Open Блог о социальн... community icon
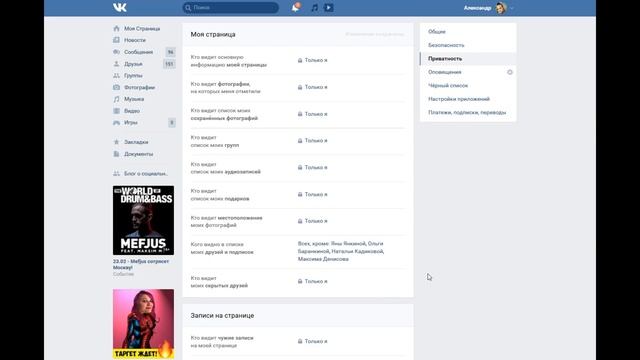Image resolution: width=640 pixels, height=360 pixels. coord(116,173)
